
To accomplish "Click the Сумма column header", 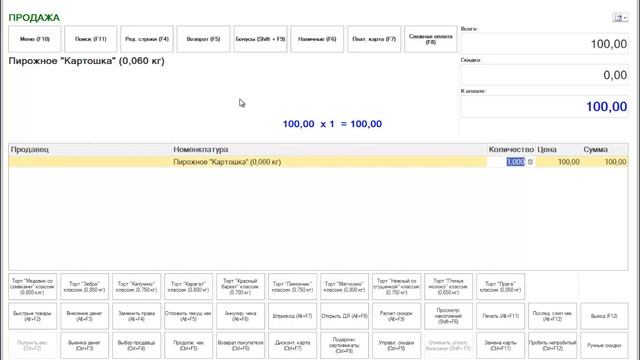I will pos(605,149).
